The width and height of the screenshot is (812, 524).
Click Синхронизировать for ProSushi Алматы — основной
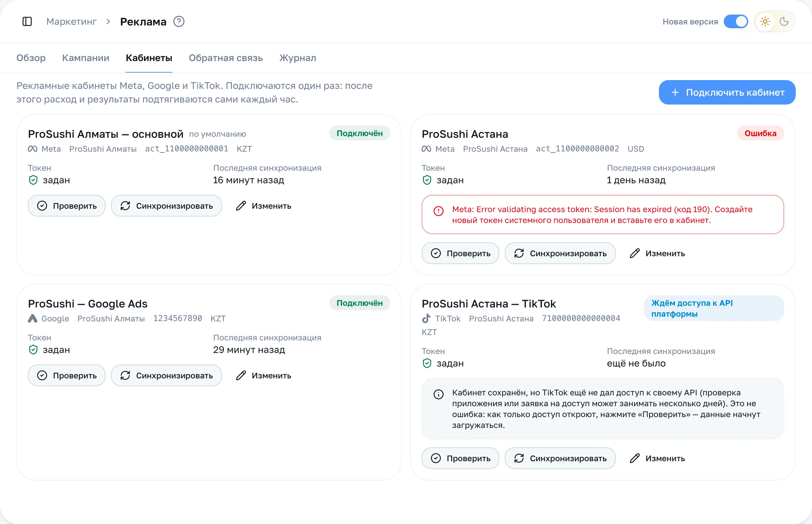[x=166, y=206]
